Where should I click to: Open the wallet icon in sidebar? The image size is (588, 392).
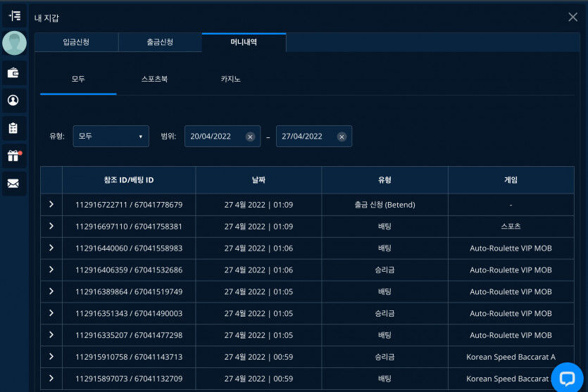[x=13, y=72]
